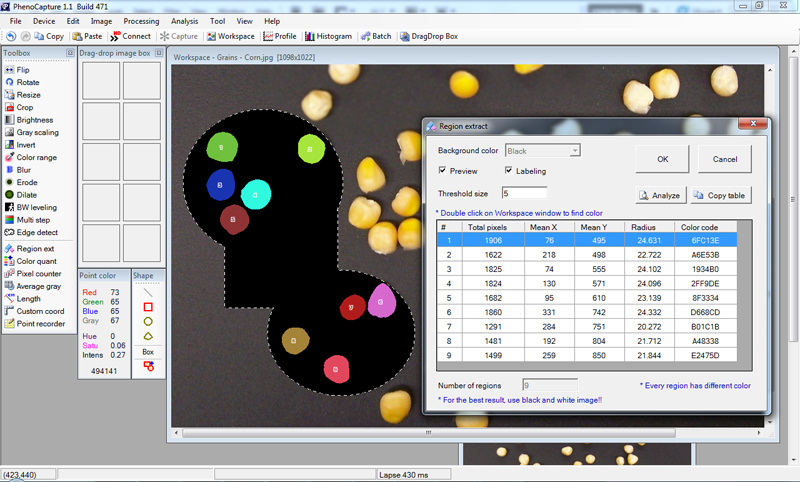Screen dimensions: 800x482
Task: Select the Rotate tool icon
Action: tap(10, 82)
